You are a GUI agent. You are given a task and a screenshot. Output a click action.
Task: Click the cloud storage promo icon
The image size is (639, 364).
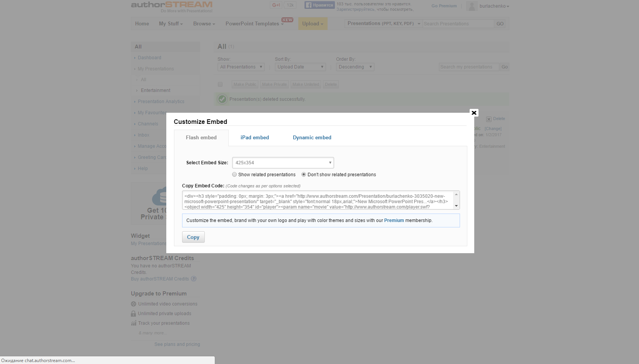pos(159,196)
